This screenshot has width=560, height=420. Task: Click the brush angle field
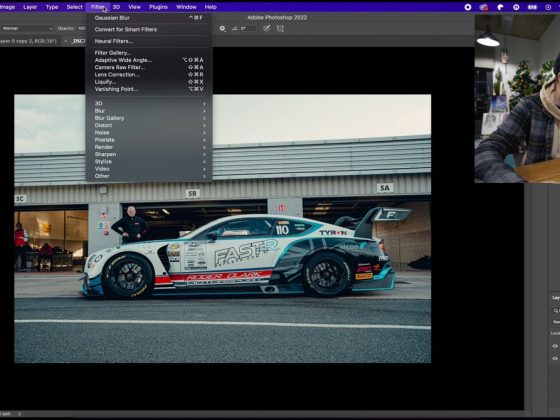click(x=249, y=28)
